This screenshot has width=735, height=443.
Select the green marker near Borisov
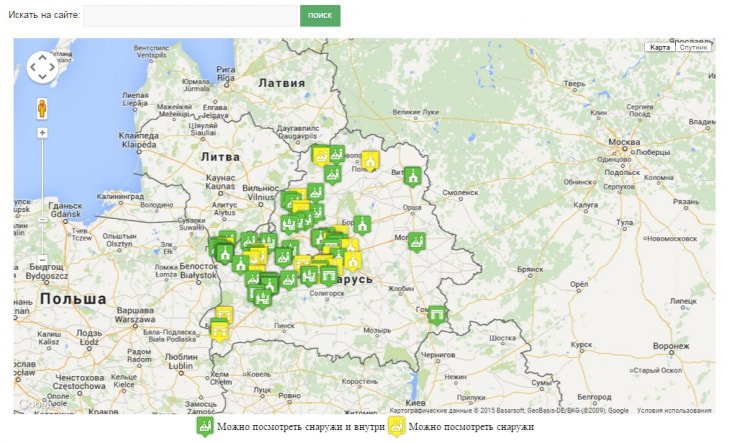pos(362,224)
